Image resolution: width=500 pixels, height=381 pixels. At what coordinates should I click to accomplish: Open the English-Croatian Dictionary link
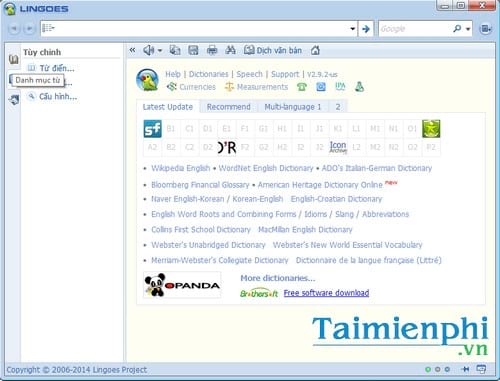336,199
